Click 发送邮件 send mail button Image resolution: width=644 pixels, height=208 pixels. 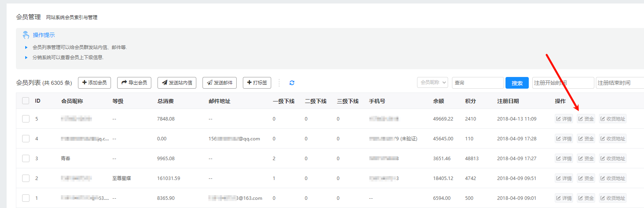click(220, 83)
